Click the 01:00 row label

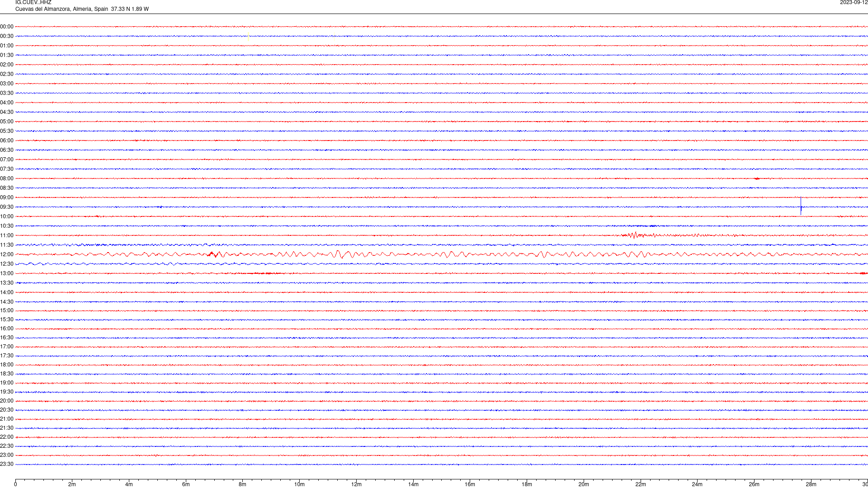7,46
